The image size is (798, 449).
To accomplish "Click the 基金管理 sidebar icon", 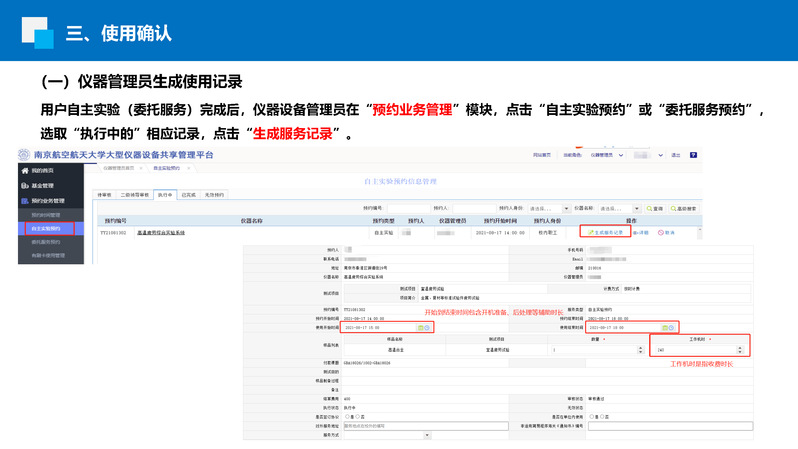I will (x=25, y=186).
